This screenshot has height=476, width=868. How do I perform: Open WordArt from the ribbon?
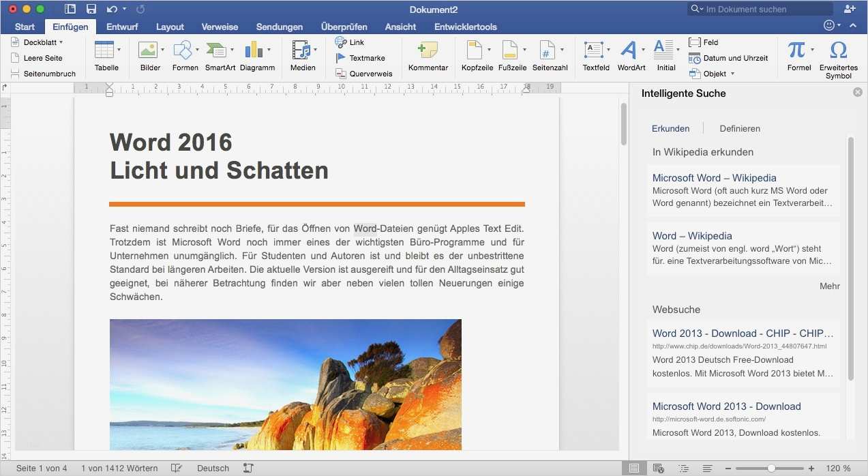(629, 55)
